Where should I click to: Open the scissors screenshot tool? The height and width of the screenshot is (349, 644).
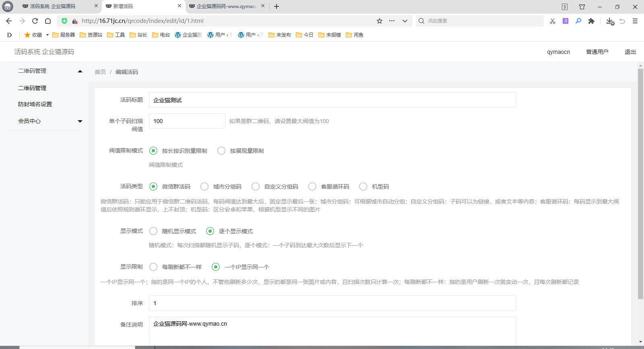coord(553,21)
